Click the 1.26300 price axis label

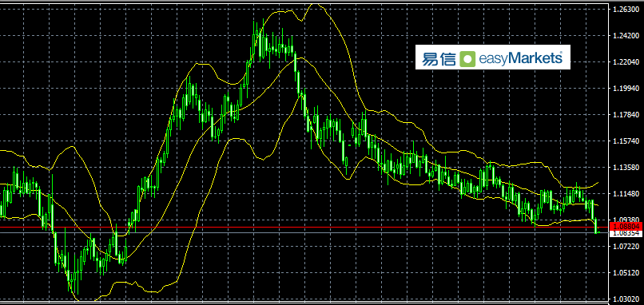[x=626, y=10]
